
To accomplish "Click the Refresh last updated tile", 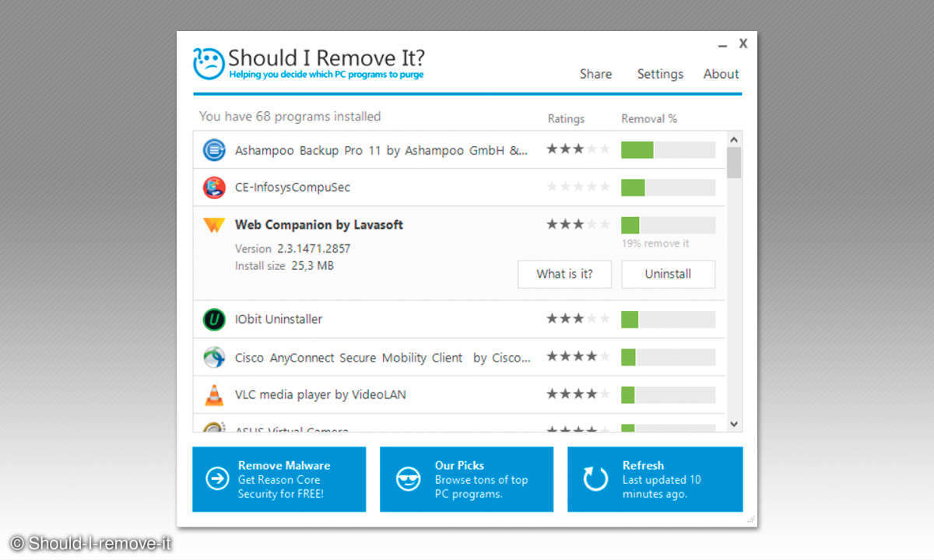I will click(655, 479).
